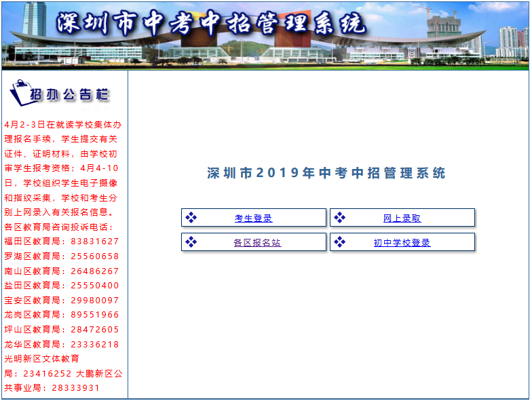Image resolution: width=532 pixels, height=401 pixels.
Task: Click diamond icon beside 各区报名站
Action: tap(191, 242)
